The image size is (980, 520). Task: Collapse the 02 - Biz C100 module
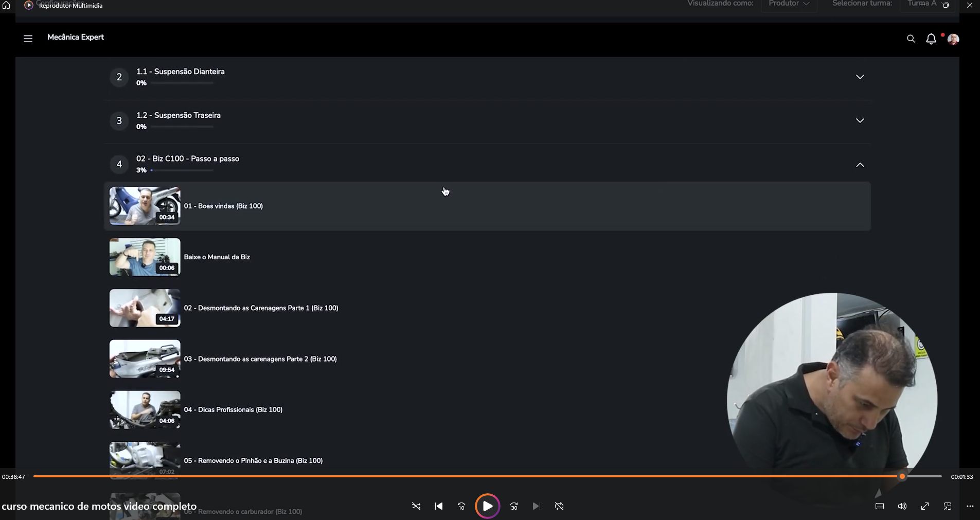point(860,165)
